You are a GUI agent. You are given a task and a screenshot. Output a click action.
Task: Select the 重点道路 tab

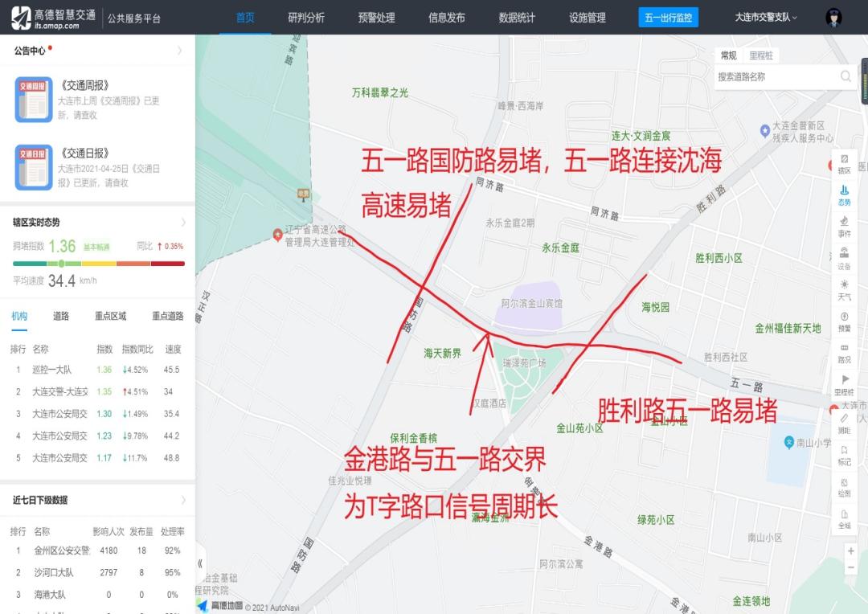click(168, 316)
